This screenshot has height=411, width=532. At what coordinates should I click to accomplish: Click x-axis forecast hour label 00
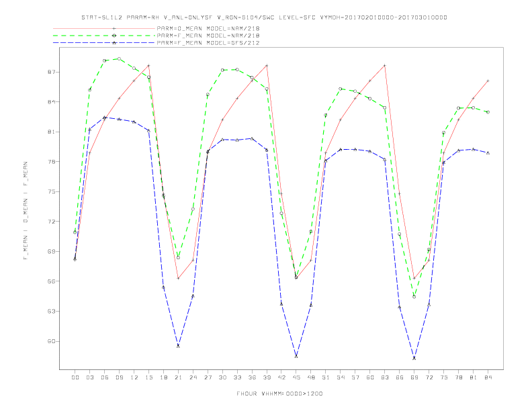(x=75, y=377)
